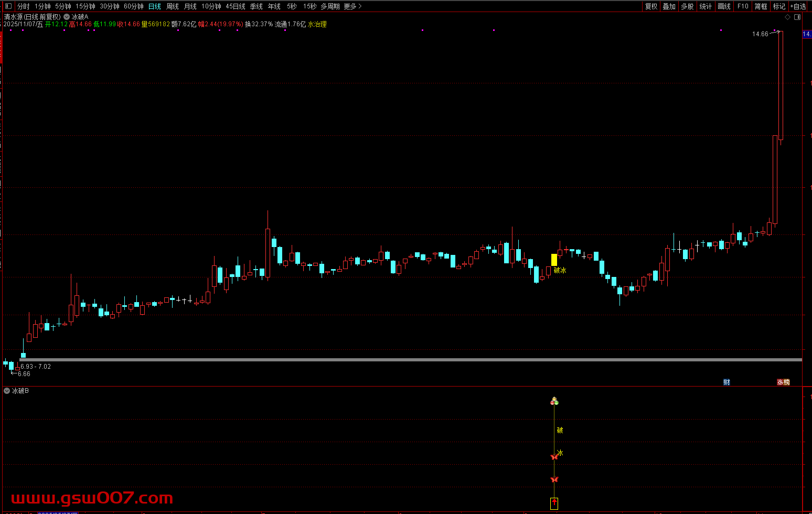The width and height of the screenshot is (812, 514).
Task: Click the 涨榜 marker icon
Action: [783, 382]
